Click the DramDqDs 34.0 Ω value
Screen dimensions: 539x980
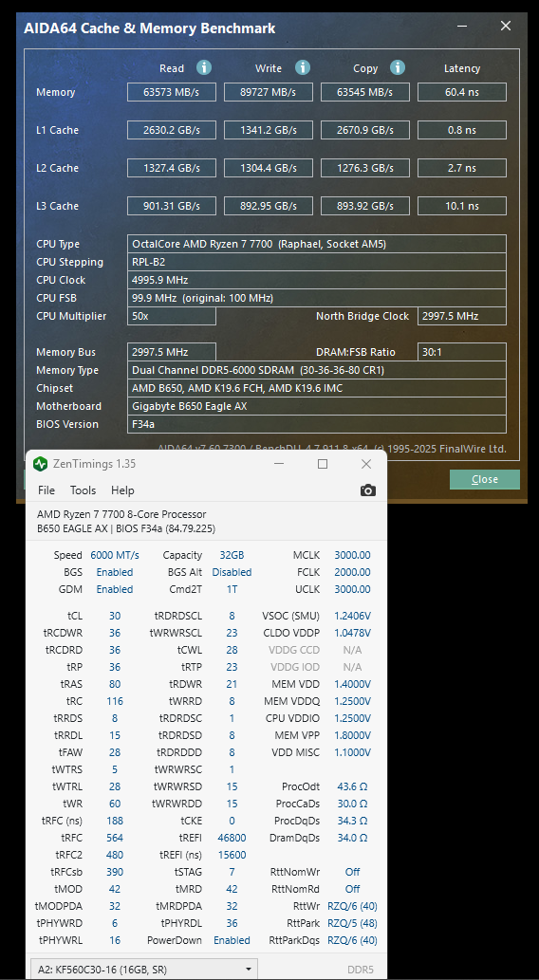tap(352, 838)
